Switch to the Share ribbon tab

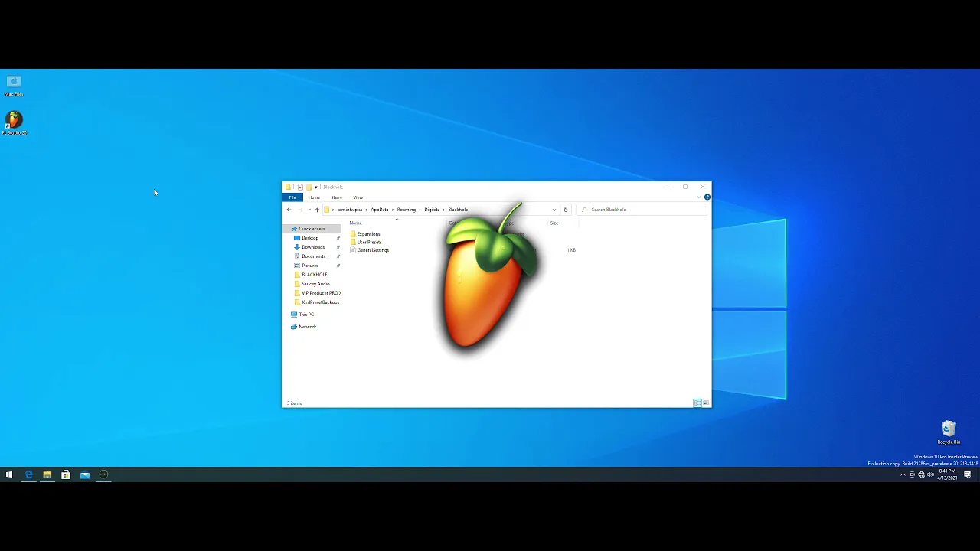[x=337, y=197]
